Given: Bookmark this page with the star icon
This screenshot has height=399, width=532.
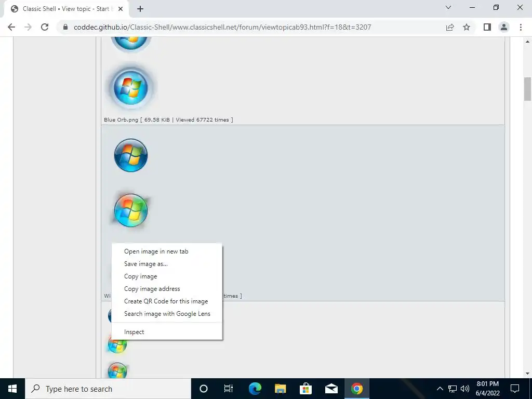Looking at the screenshot, I should [x=467, y=27].
